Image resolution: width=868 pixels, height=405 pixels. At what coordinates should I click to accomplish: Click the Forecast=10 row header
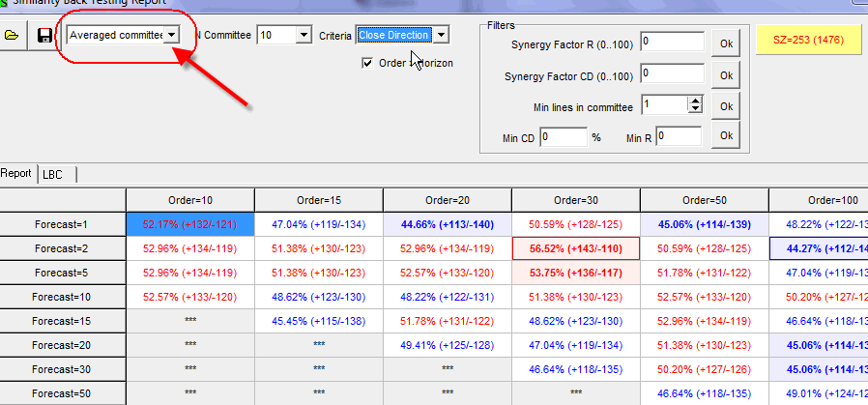[63, 299]
